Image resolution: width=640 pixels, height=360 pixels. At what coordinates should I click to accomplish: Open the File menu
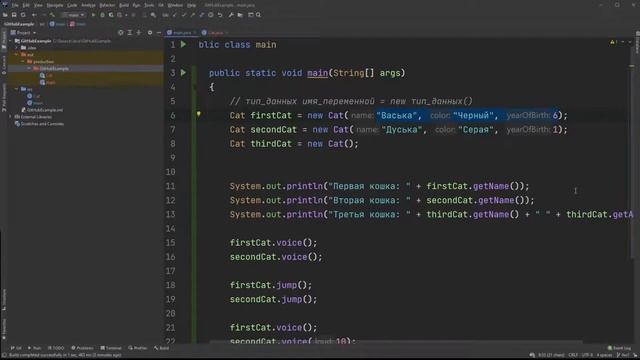coord(15,5)
